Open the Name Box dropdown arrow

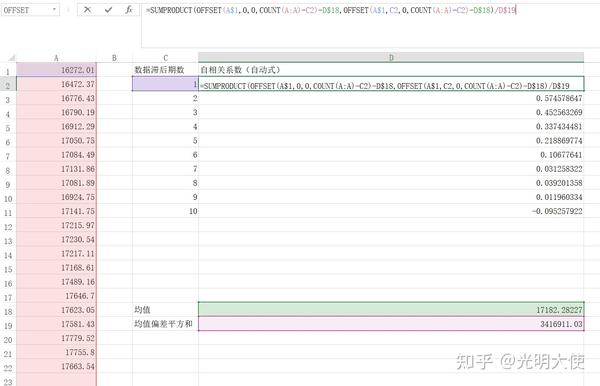(54, 10)
